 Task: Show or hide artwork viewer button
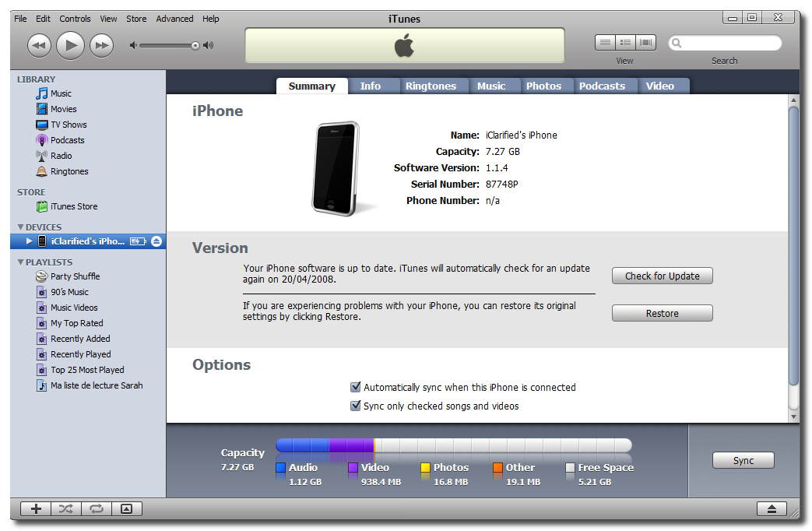pyautogui.click(x=126, y=508)
